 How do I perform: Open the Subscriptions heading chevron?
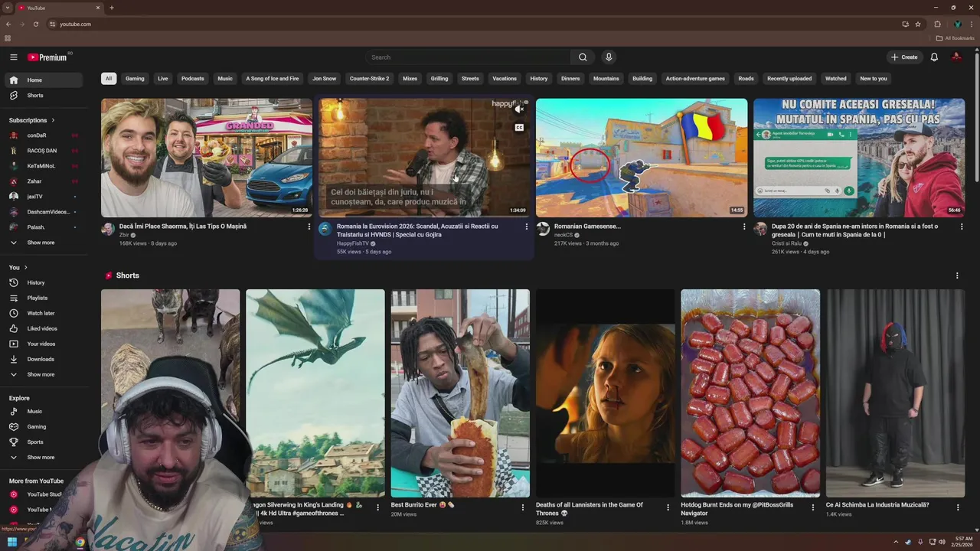click(x=52, y=120)
